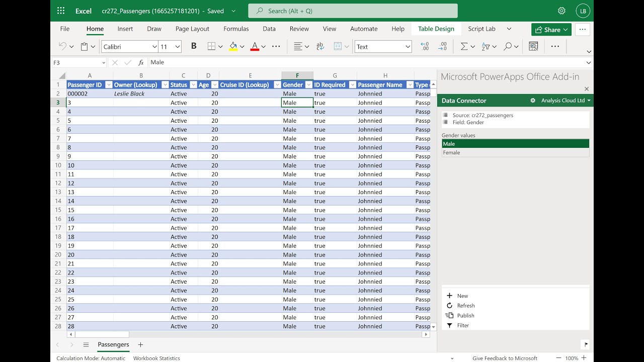This screenshot has height=362, width=644.
Task: Open the font size dropdown
Action: click(x=178, y=47)
